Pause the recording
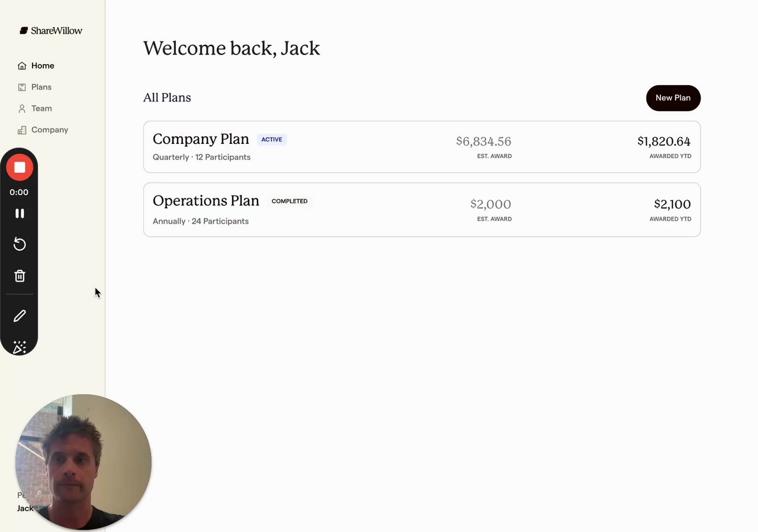This screenshot has height=532, width=758. 20,214
